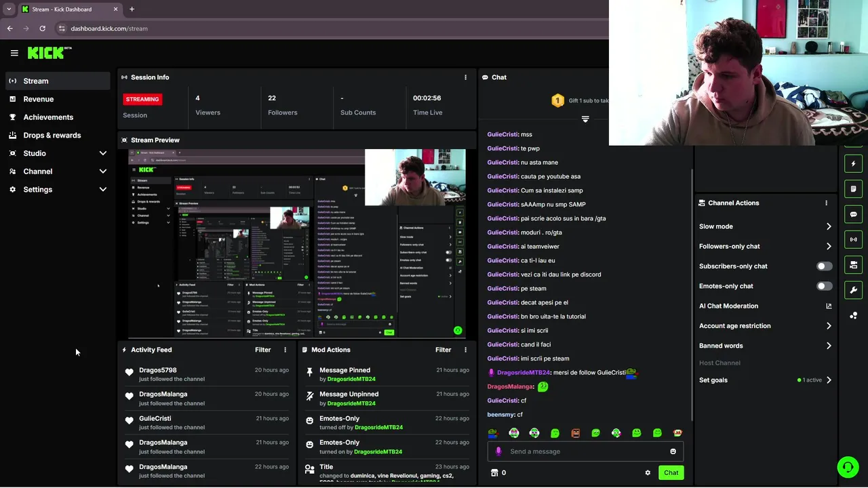Click the wrench tools icon in right rail
The width and height of the screenshot is (868, 488).
pyautogui.click(x=853, y=290)
